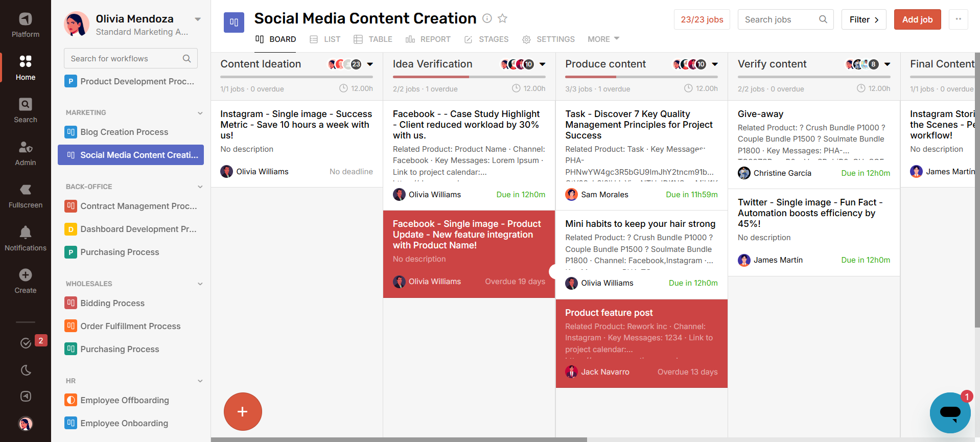
Task: Click the Add job button
Action: coord(917,19)
